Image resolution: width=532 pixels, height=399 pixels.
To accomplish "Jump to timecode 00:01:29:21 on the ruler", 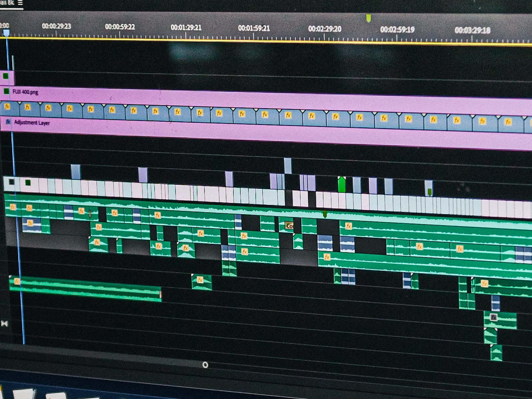I will (186, 27).
